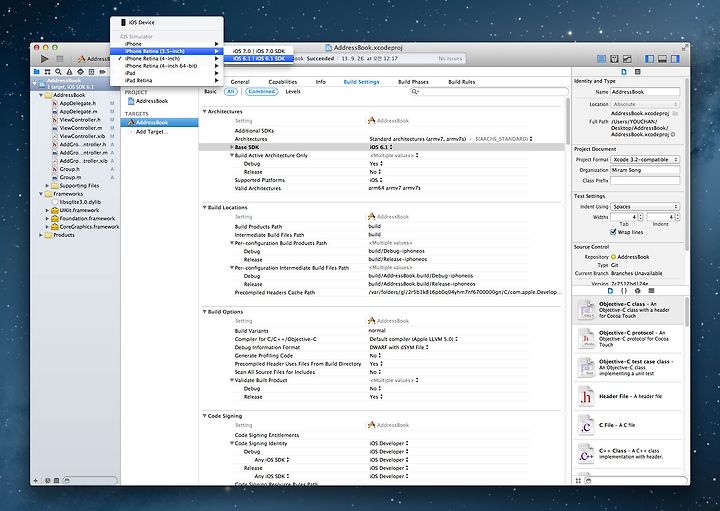
Task: Toggle the Navigator pane visibility
Action: 649,59
